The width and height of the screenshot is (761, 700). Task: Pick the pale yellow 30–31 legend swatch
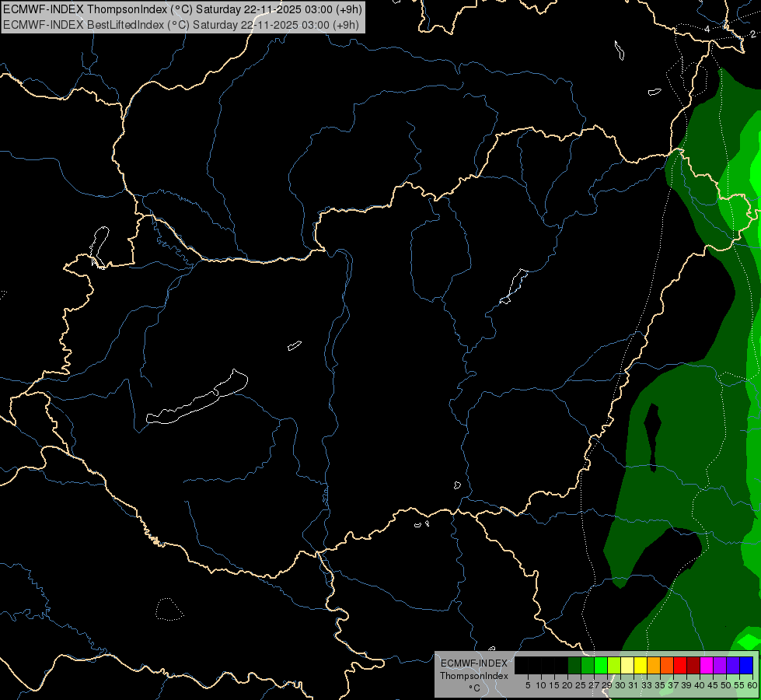627,665
